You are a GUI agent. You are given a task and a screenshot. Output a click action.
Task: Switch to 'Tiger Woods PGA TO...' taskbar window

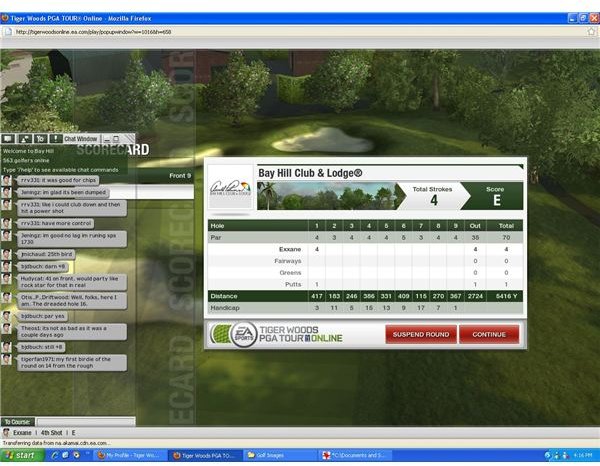206,455
